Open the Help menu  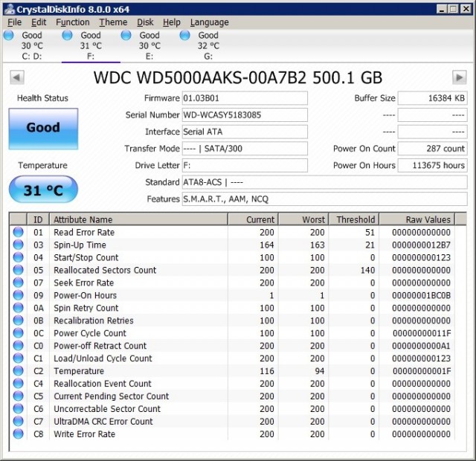click(172, 22)
